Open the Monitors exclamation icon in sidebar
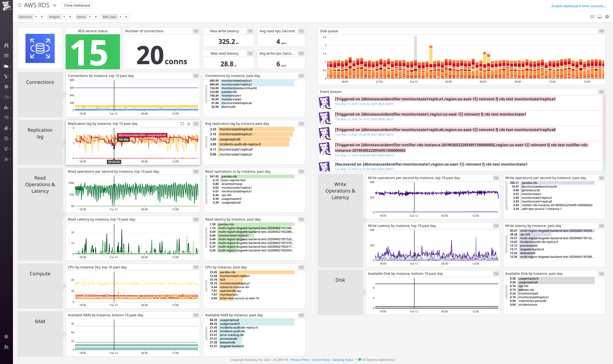This screenshot has width=613, height=364. (x=6, y=87)
